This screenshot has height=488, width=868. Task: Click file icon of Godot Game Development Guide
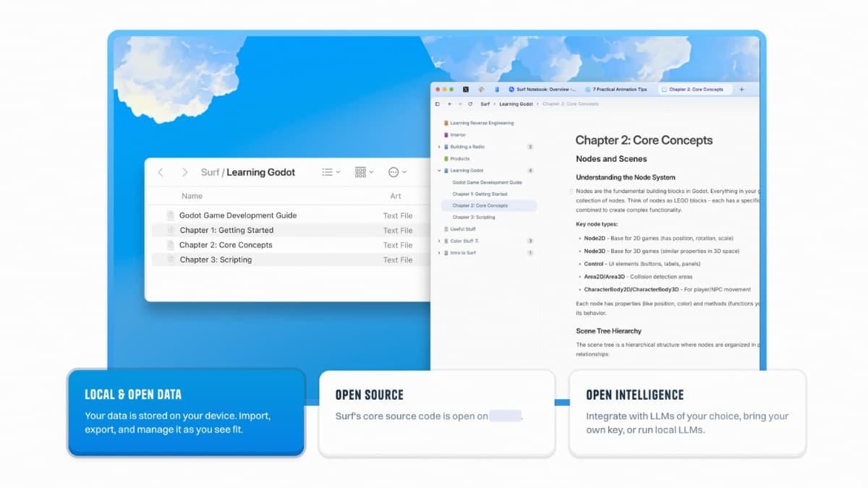(x=171, y=215)
